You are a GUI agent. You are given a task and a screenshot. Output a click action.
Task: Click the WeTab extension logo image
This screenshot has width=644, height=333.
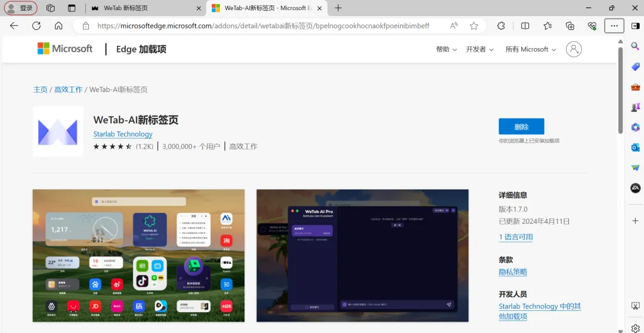click(58, 132)
